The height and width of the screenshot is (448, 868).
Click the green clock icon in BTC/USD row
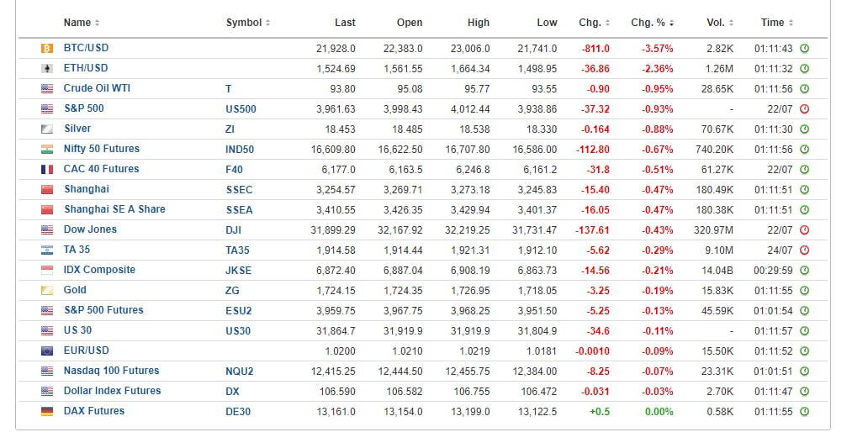pos(804,49)
